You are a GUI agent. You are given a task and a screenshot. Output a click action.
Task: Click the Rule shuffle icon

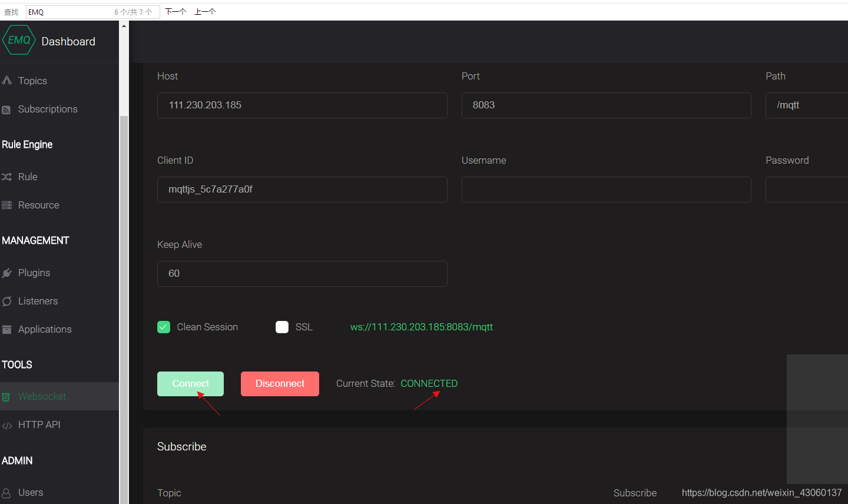pyautogui.click(x=6, y=177)
